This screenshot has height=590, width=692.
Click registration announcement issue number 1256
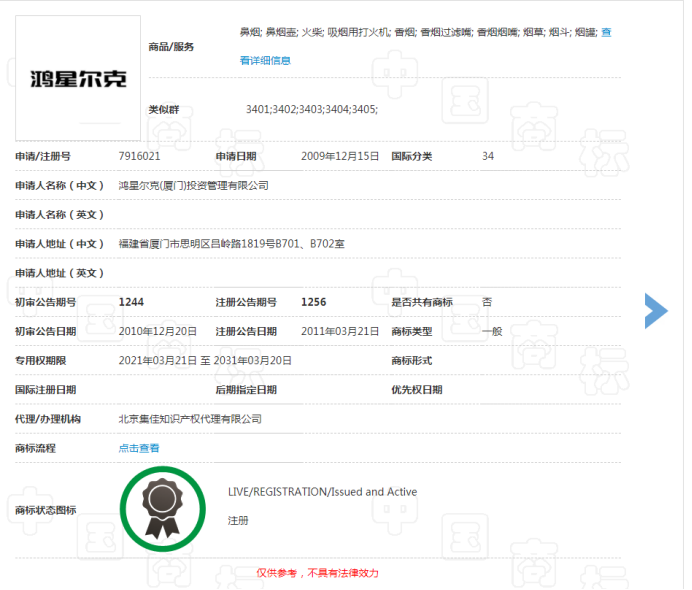(x=313, y=302)
